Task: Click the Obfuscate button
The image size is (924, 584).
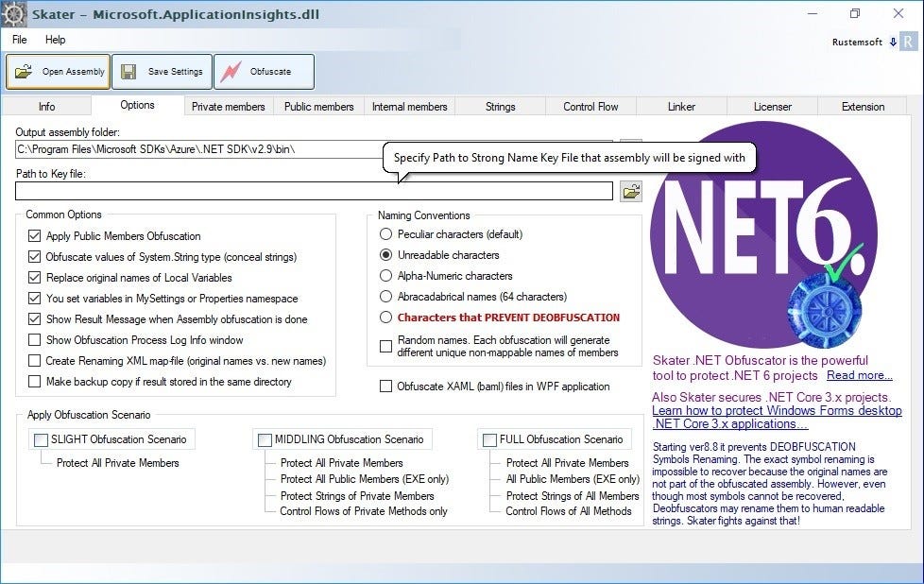Action: pos(264,72)
